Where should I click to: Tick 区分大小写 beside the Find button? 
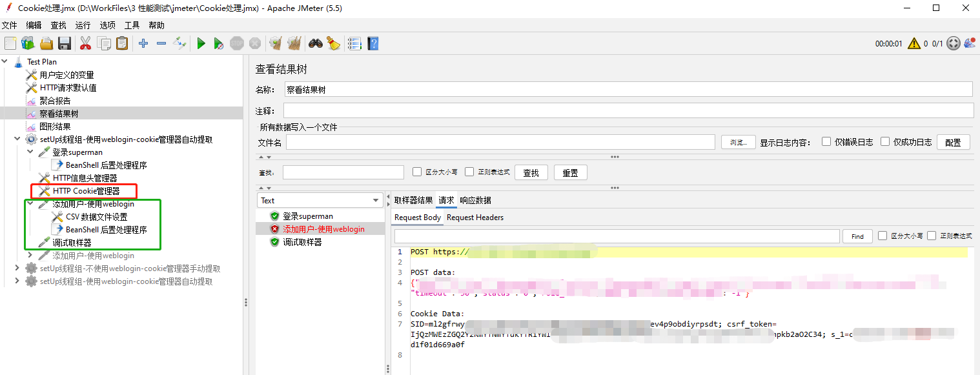883,236
